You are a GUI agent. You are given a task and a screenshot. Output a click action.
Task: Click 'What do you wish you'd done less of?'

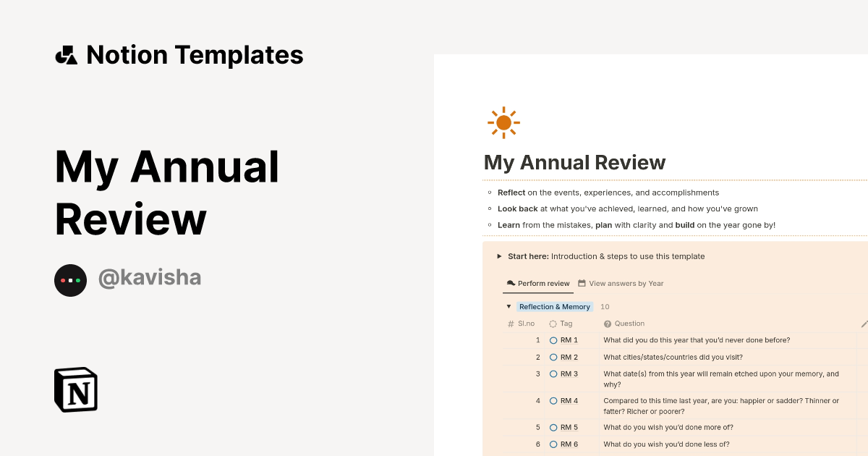(666, 444)
